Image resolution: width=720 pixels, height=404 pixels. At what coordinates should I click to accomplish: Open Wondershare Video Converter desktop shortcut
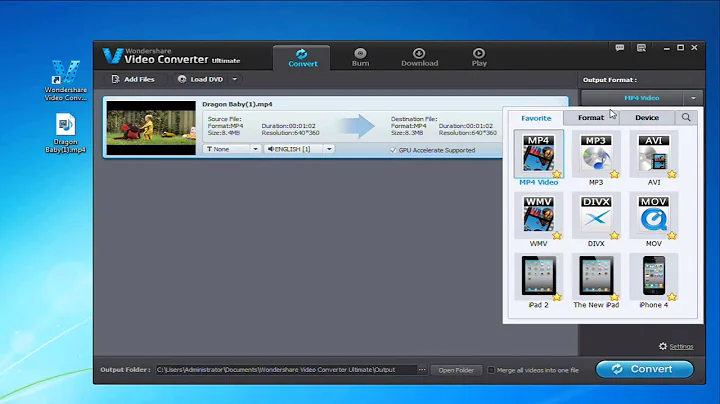tap(66, 80)
